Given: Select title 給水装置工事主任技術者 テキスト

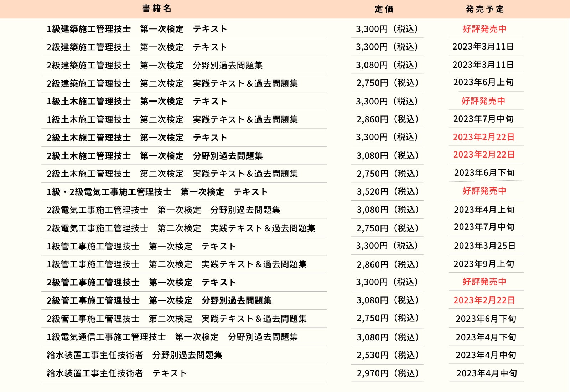Looking at the screenshot, I should tap(116, 373).
